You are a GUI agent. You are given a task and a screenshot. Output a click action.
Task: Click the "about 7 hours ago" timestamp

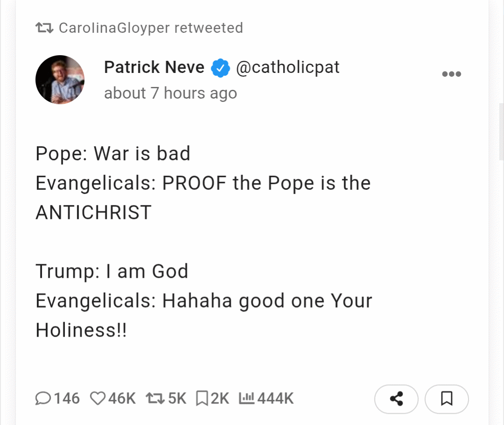coord(170,93)
